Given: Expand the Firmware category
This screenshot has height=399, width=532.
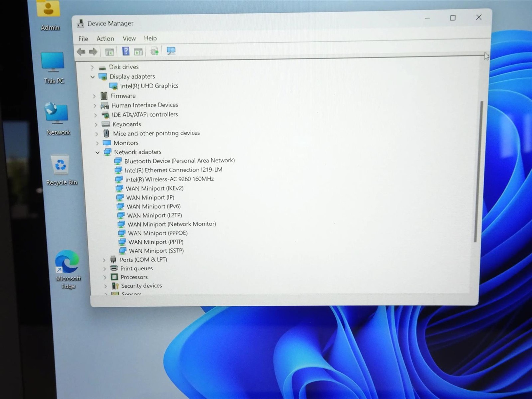Looking at the screenshot, I should point(94,96).
